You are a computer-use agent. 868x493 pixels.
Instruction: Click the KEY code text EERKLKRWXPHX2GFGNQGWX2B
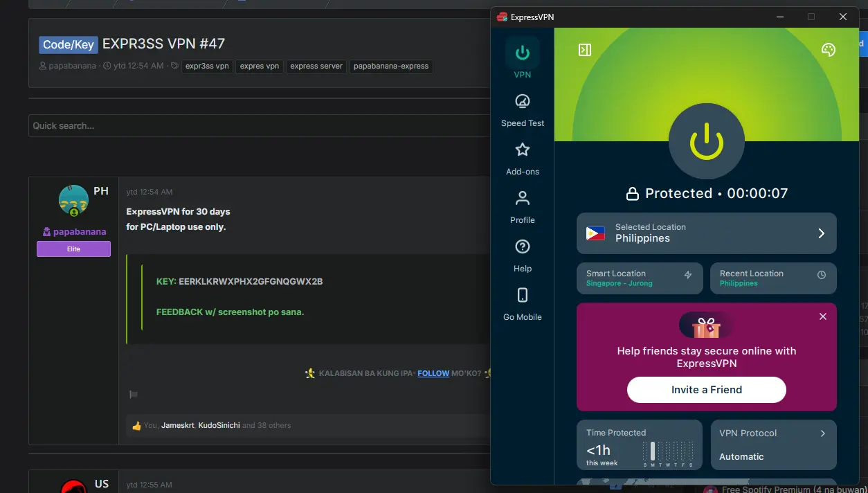coord(251,282)
